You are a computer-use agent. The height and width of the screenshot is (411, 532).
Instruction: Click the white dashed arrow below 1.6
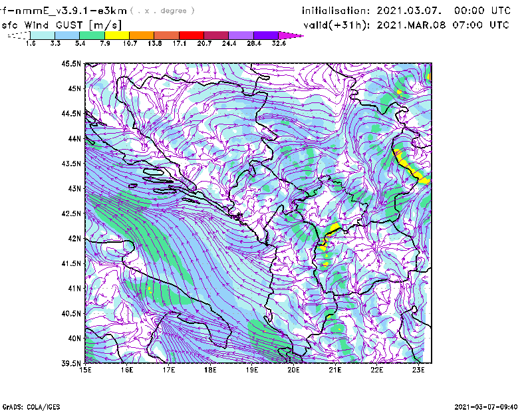pos(19,35)
